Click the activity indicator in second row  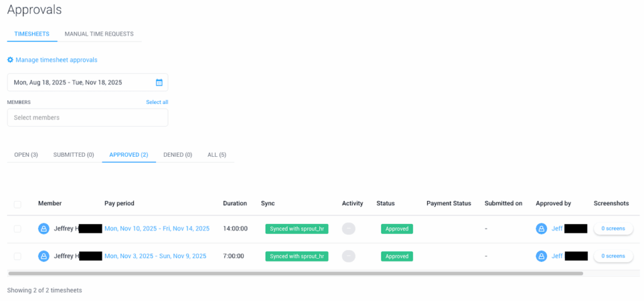tap(348, 256)
